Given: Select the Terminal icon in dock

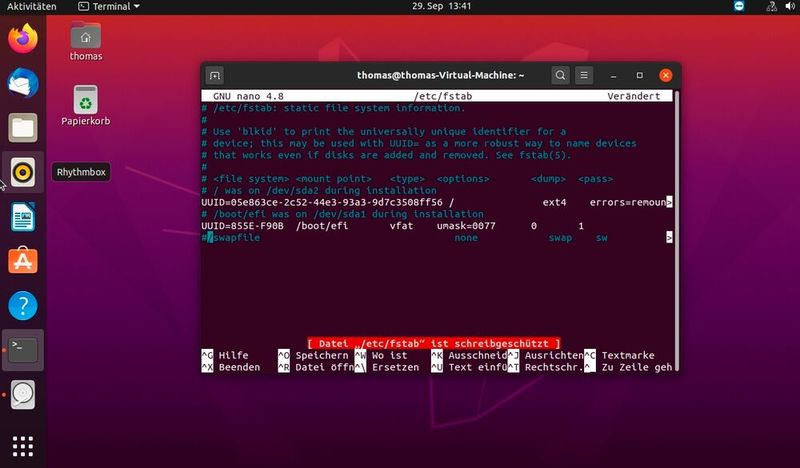Looking at the screenshot, I should [x=23, y=350].
